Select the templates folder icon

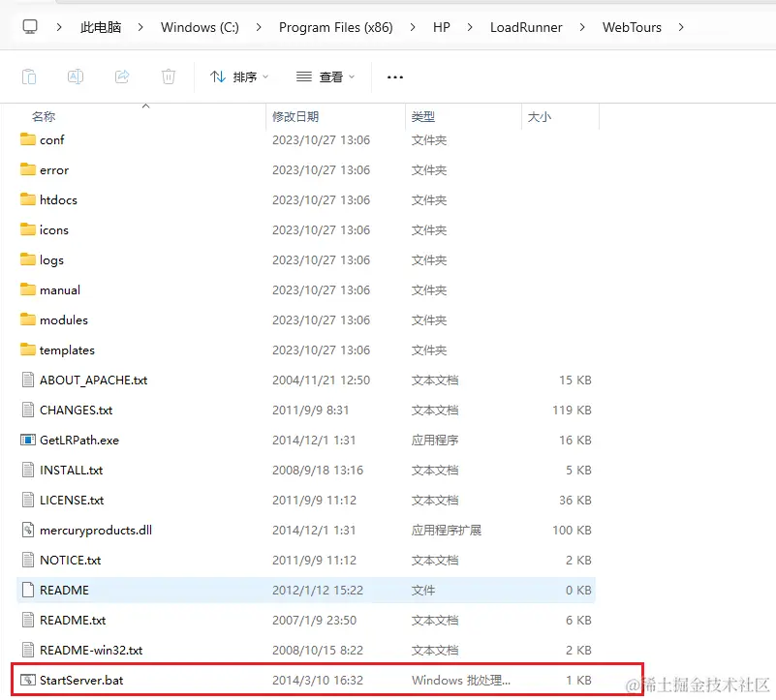28,350
